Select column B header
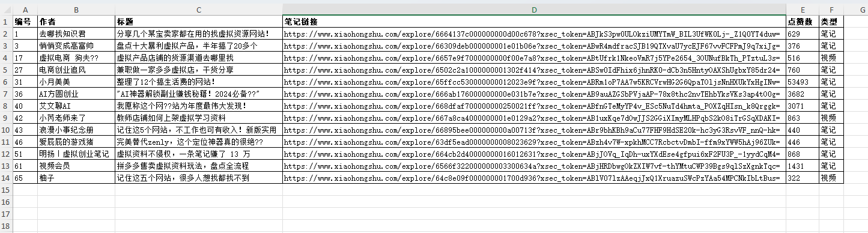The image size is (868, 233). pos(76,10)
